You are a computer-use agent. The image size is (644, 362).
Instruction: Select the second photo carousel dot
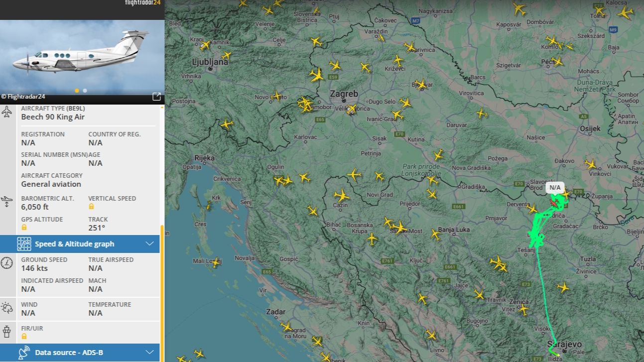(x=84, y=91)
